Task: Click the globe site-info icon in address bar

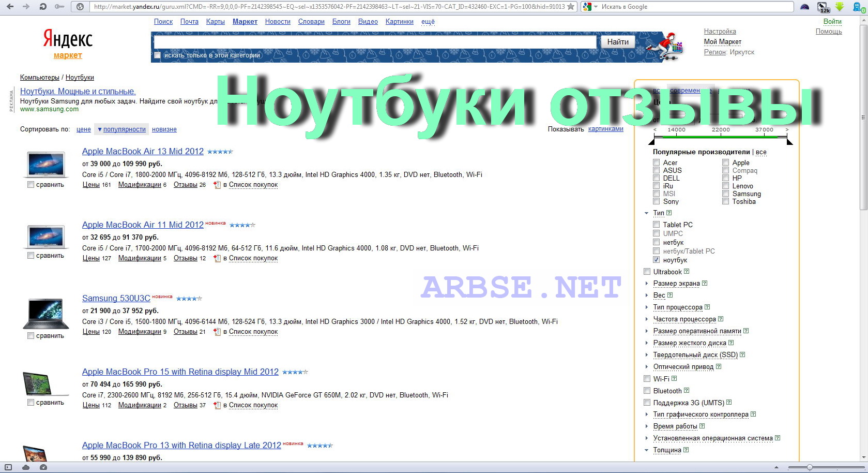Action: 80,7
